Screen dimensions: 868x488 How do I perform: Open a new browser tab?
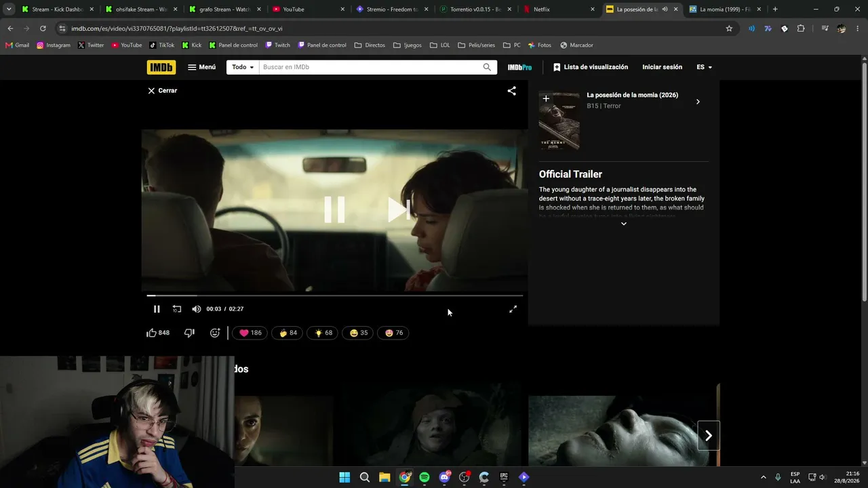click(775, 9)
